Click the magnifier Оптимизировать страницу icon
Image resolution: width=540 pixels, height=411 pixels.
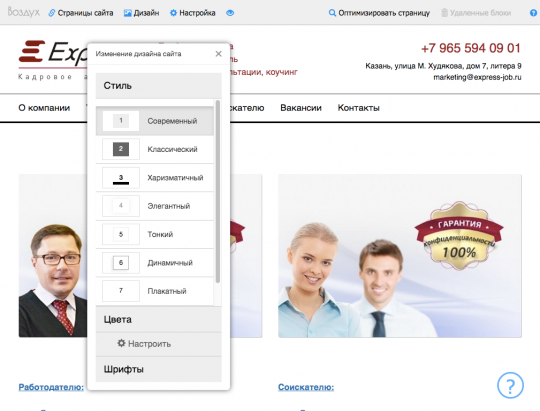click(x=332, y=13)
